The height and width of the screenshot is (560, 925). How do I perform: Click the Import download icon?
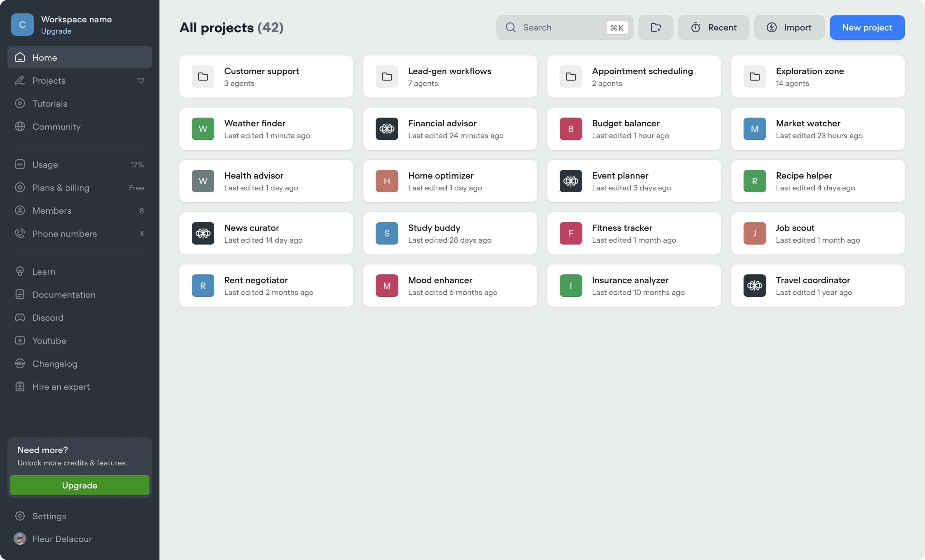click(771, 27)
